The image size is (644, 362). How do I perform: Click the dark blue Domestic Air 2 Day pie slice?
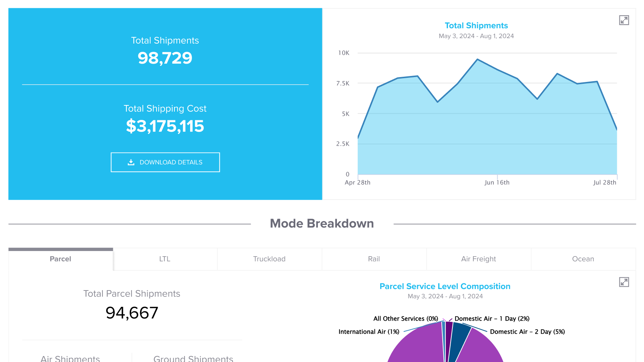pyautogui.click(x=459, y=339)
